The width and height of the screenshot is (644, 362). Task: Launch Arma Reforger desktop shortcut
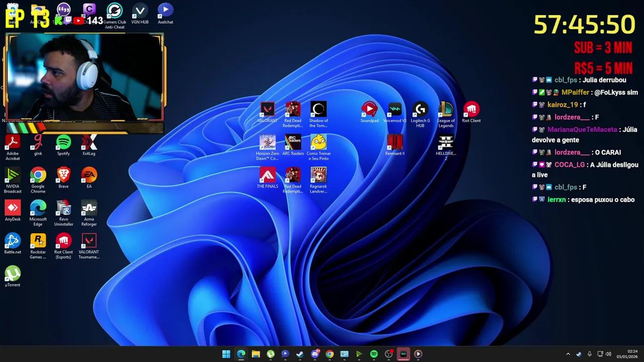[x=89, y=213]
